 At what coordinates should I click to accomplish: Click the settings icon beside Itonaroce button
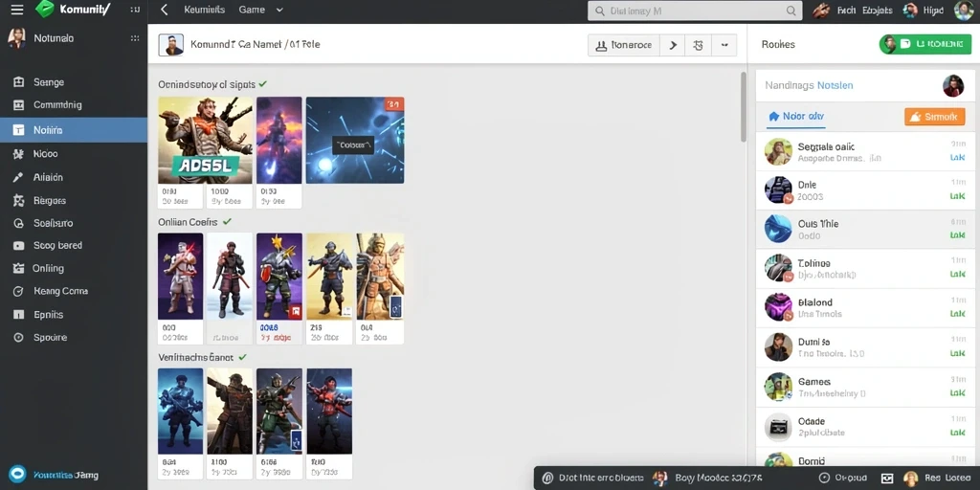[699, 45]
